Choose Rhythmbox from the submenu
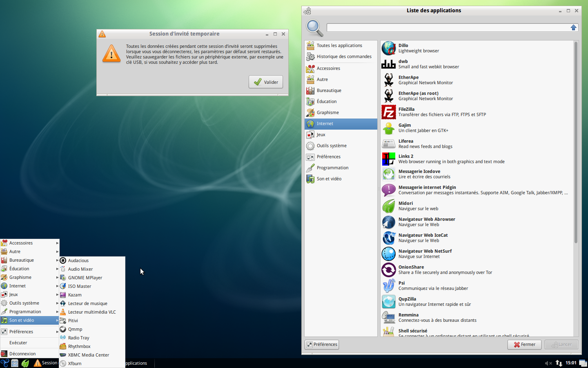 (x=92, y=346)
